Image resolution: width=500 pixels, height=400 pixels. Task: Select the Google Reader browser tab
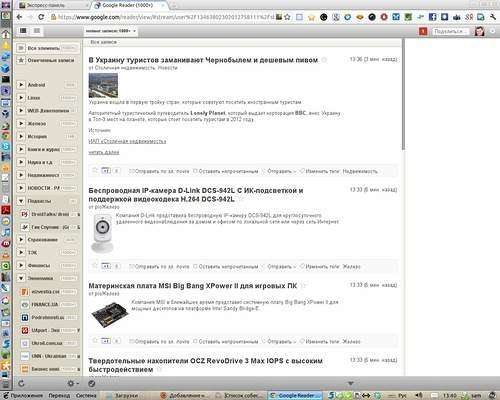(x=129, y=5)
